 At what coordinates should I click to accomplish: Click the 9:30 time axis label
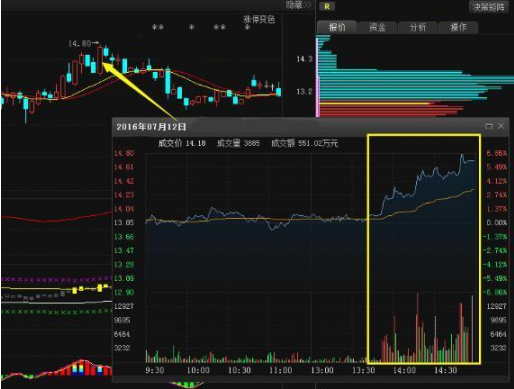coord(155,370)
